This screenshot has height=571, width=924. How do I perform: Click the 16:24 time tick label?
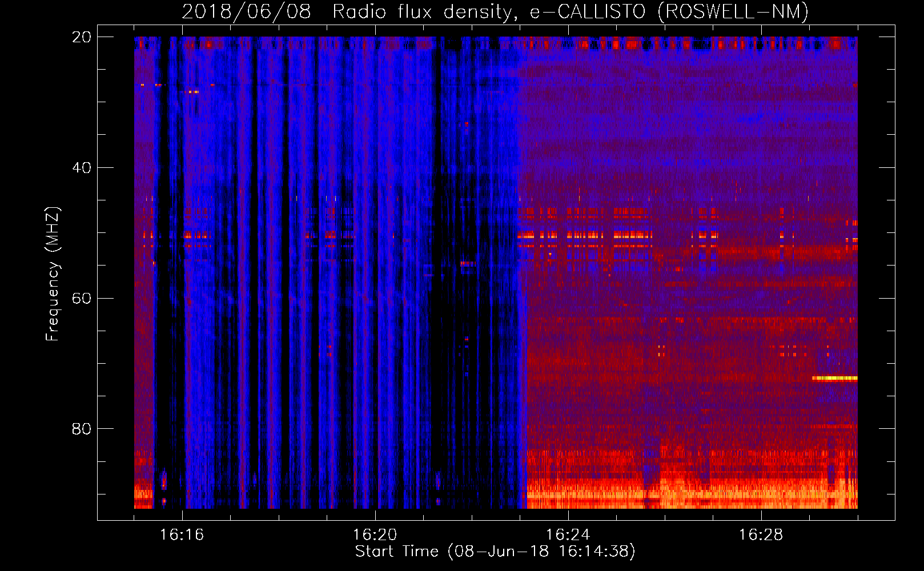click(568, 534)
